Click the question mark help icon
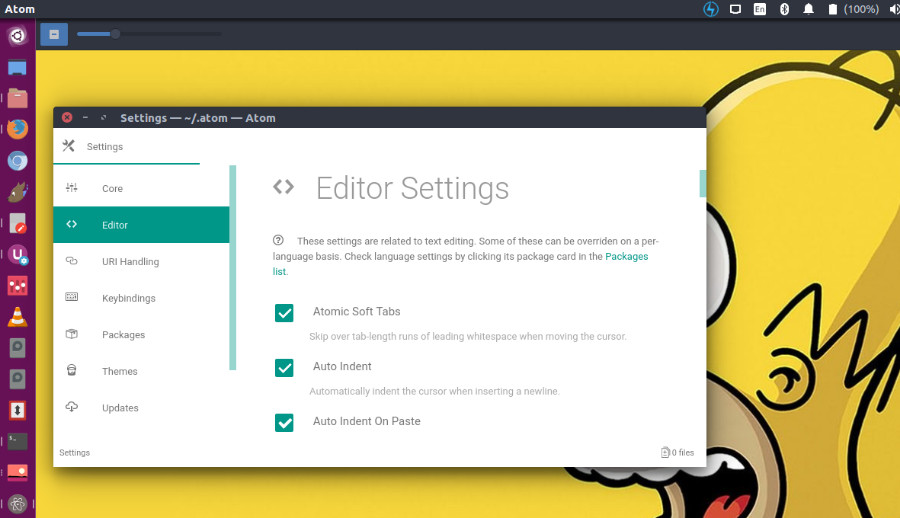 [x=278, y=240]
